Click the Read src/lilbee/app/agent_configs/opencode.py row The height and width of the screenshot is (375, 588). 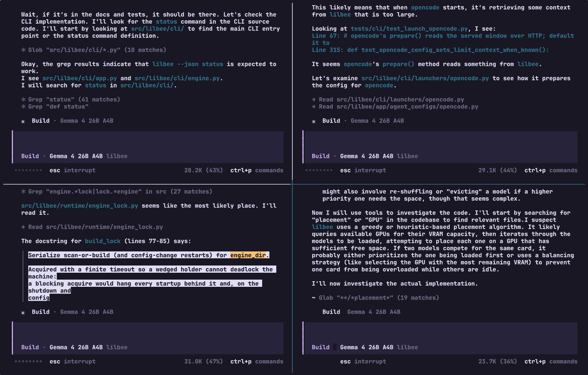(395, 107)
